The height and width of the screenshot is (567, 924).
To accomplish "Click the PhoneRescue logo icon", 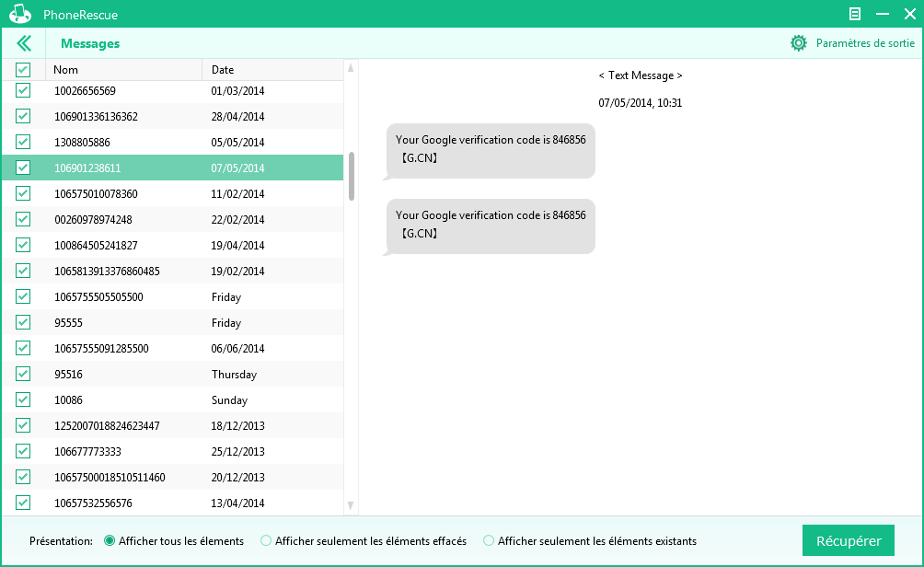I will click(x=20, y=14).
